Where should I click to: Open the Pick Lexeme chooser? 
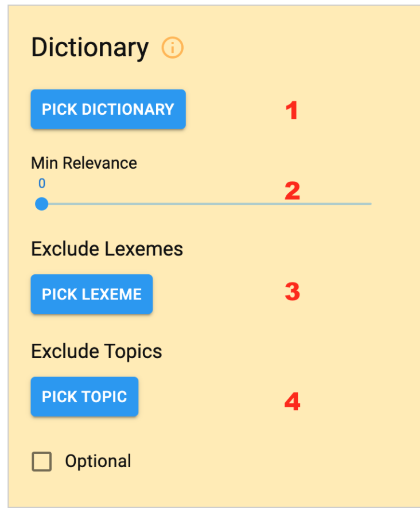tap(92, 294)
